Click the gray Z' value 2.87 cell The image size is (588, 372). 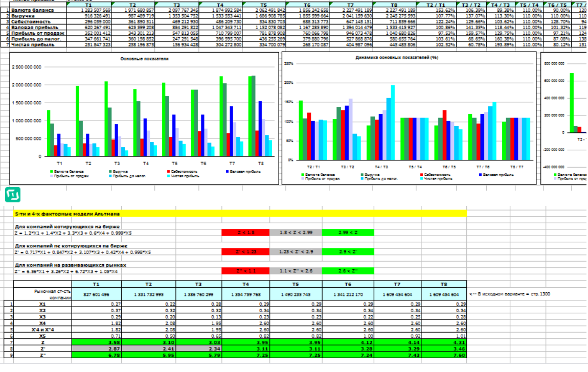(x=97, y=348)
